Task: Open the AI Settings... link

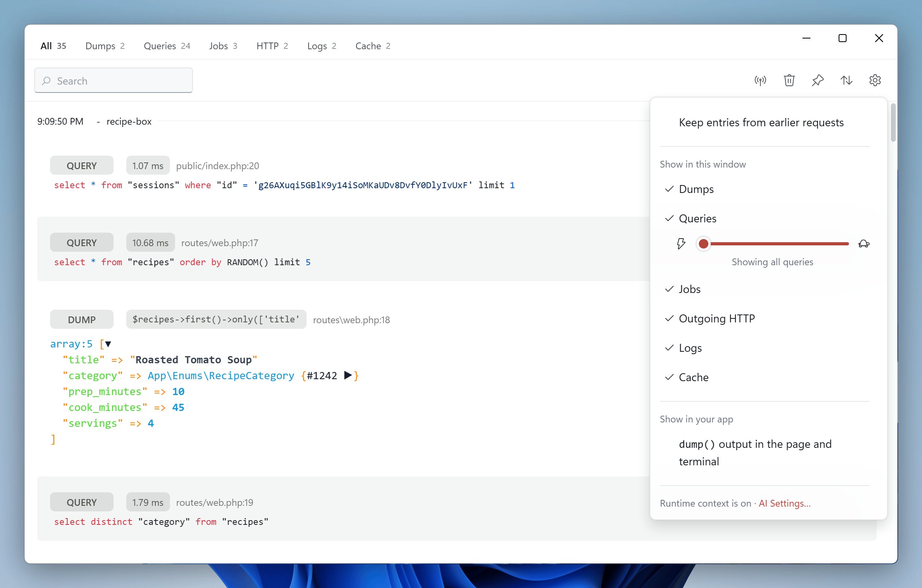Action: 785,503
